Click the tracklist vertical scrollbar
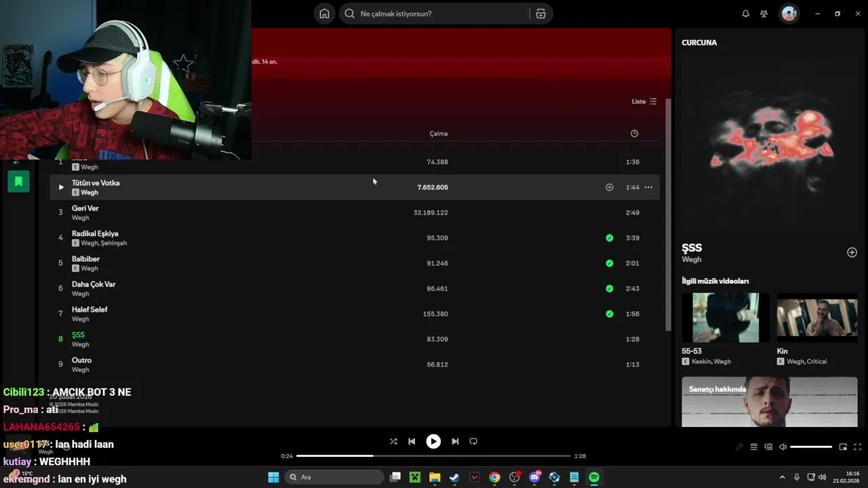This screenshot has width=868, height=488. click(669, 214)
